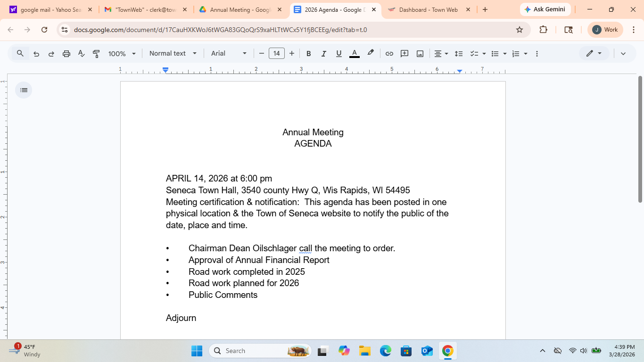Open the Arial font dropdown
The height and width of the screenshot is (362, 644).
229,54
